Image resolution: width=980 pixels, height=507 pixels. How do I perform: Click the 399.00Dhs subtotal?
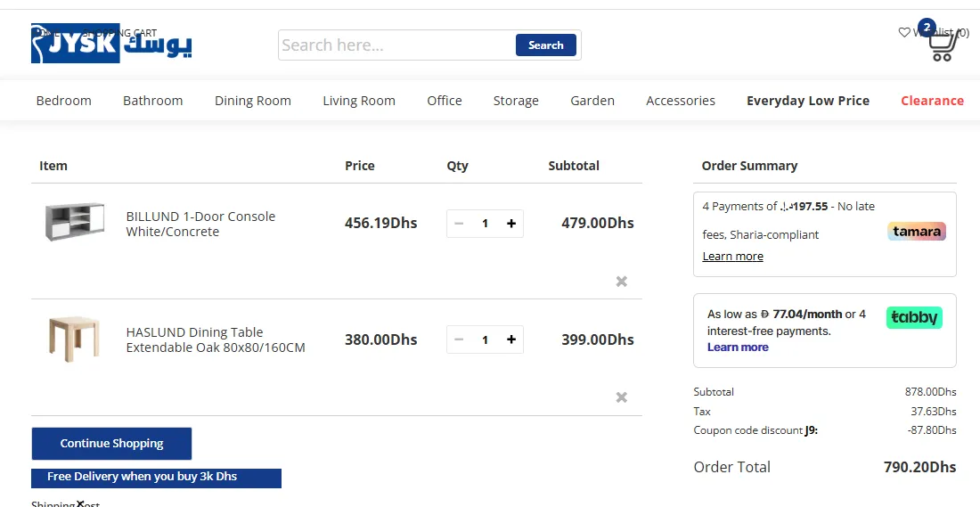[598, 339]
